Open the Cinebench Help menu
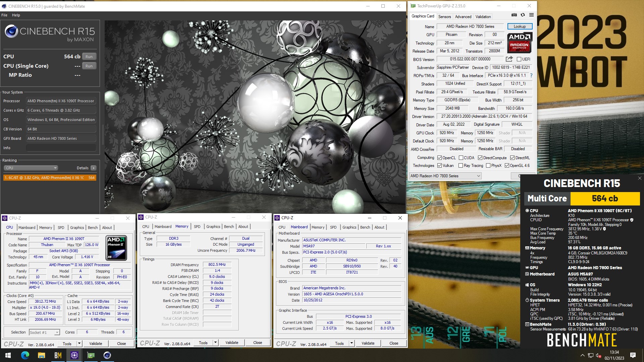Screen dimensions: 644x362 [16, 15]
